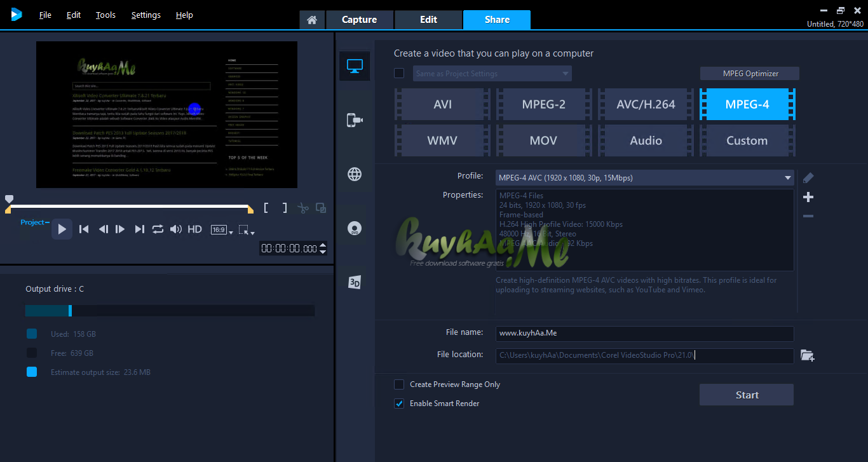Start rendering the video
868x462 pixels.
click(x=747, y=395)
